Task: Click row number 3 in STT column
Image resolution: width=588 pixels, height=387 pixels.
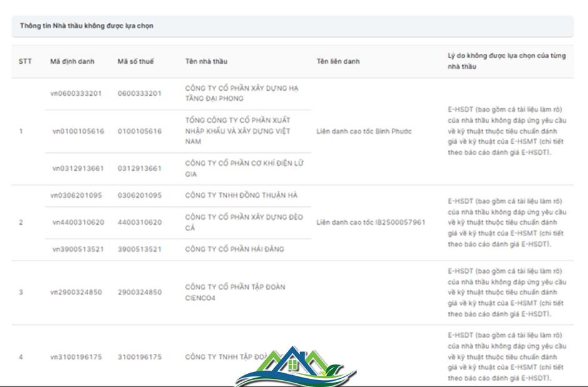Action: (x=21, y=292)
